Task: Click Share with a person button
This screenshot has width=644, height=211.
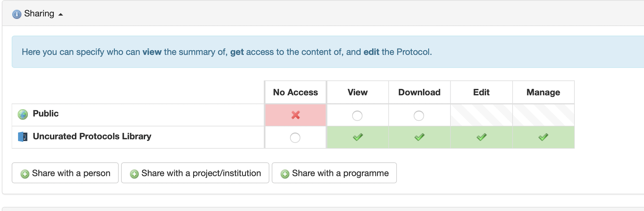Action: pos(65,173)
